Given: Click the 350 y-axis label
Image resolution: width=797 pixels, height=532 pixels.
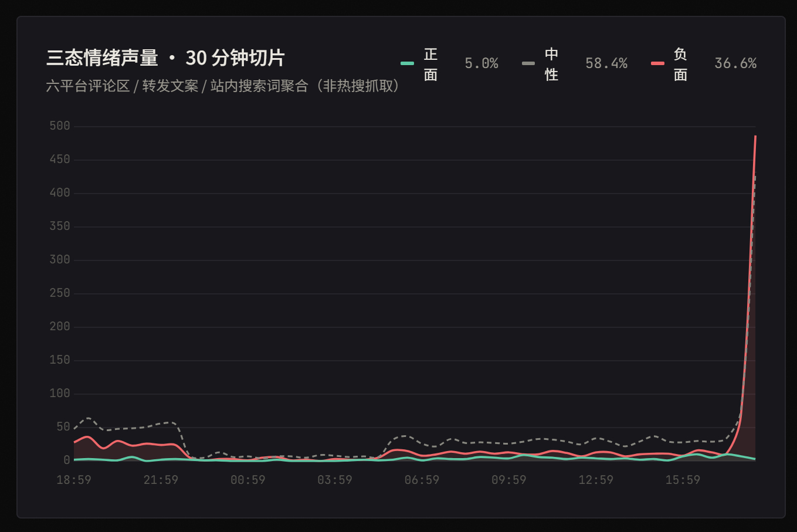Looking at the screenshot, I should (x=60, y=226).
